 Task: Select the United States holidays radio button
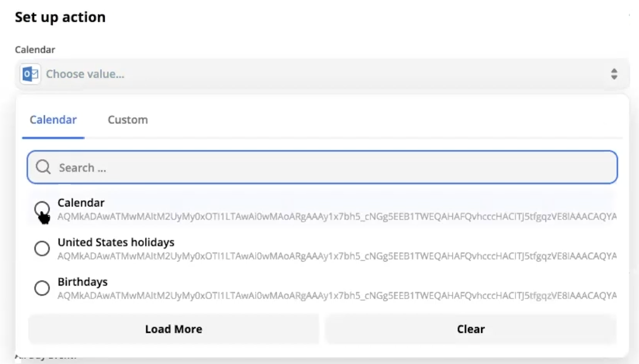click(42, 249)
